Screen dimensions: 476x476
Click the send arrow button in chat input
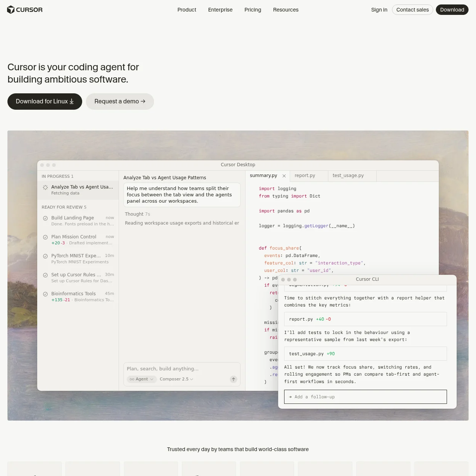[x=234, y=379]
